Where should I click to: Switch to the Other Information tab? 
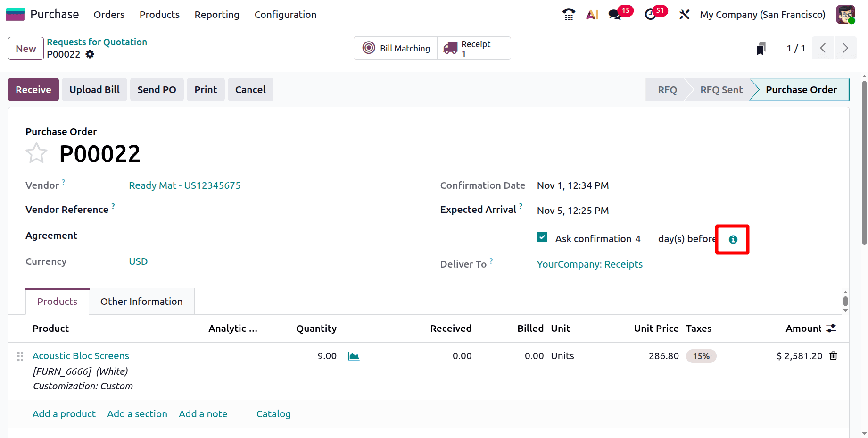coord(141,301)
